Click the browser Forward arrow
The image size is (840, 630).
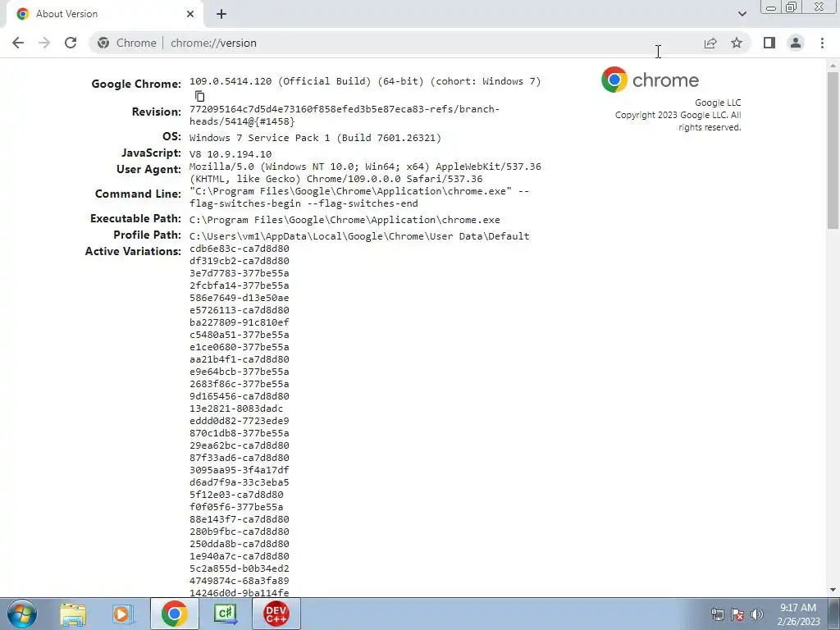(44, 43)
